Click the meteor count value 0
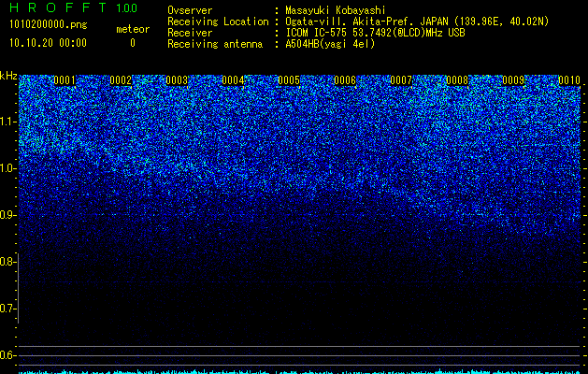588x374 pixels. 133,43
